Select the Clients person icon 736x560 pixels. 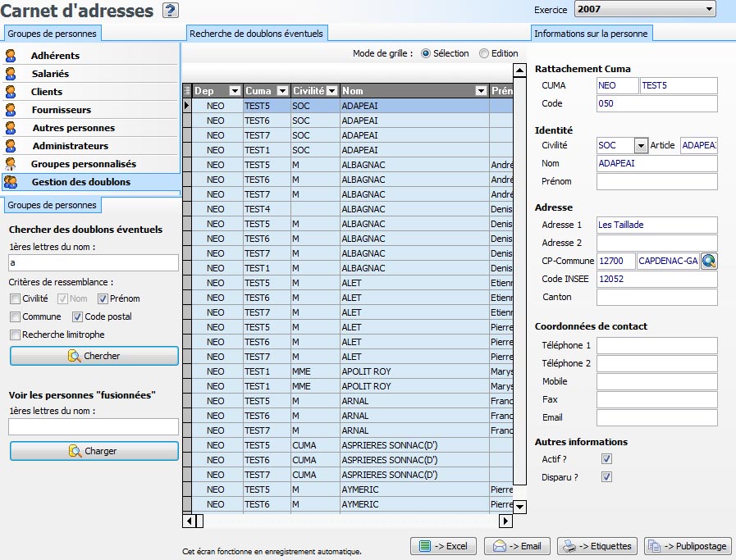(x=11, y=92)
